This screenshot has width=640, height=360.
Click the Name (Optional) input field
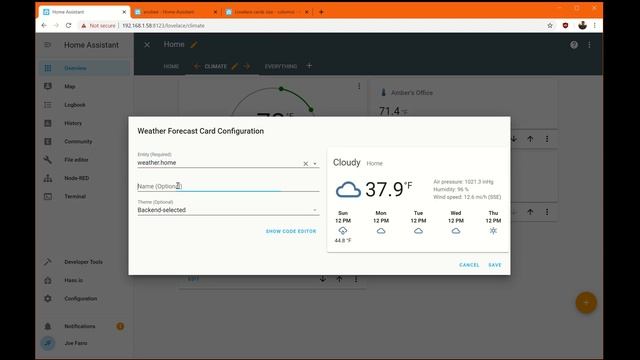(x=228, y=186)
